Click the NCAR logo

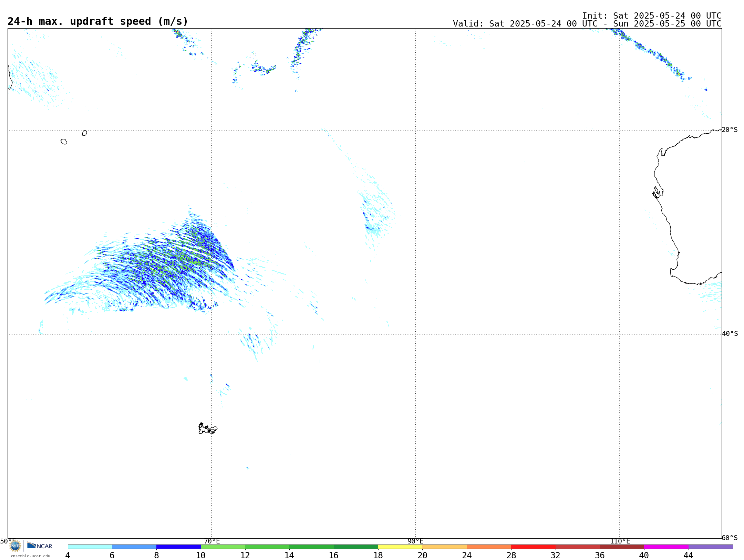click(x=40, y=546)
